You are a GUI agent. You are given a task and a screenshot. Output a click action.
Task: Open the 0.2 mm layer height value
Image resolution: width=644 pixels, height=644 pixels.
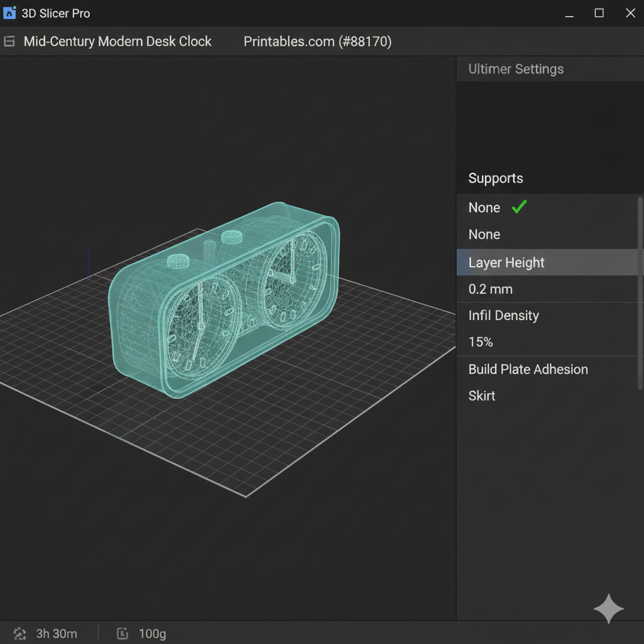(491, 289)
